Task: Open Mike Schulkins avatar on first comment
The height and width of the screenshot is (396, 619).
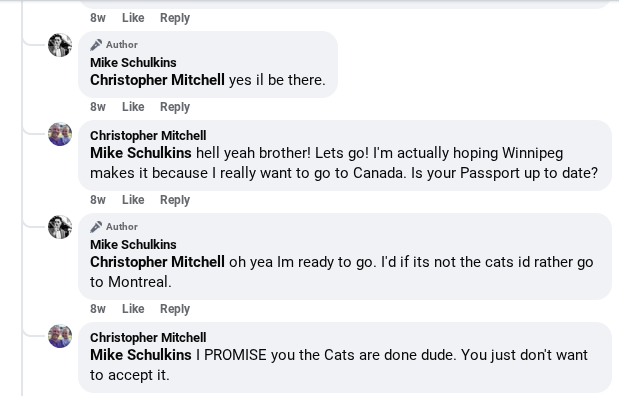Action: (x=60, y=45)
